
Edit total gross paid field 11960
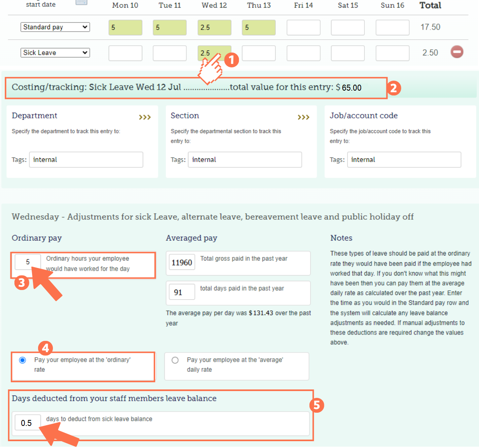[x=182, y=262]
